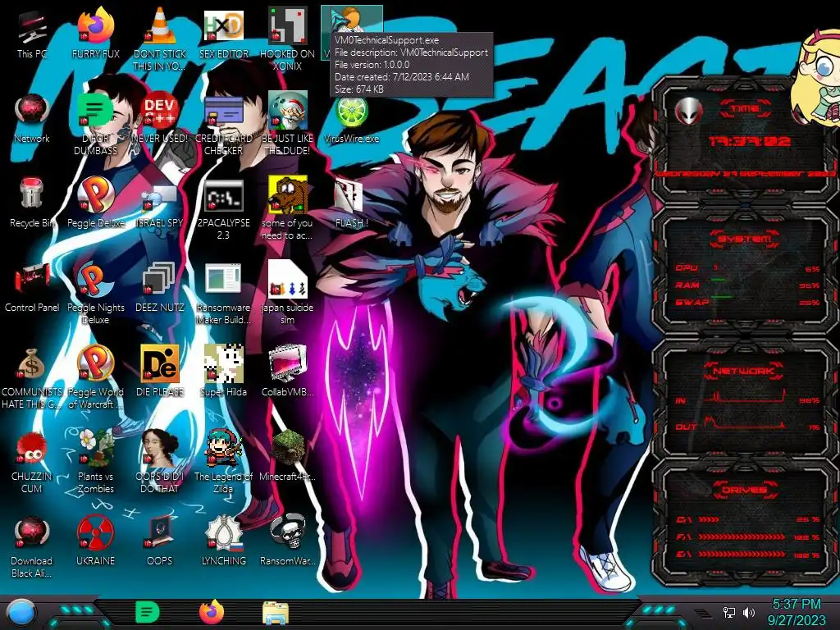
Task: Click the F:\ drive usage bar
Action: click(x=747, y=536)
